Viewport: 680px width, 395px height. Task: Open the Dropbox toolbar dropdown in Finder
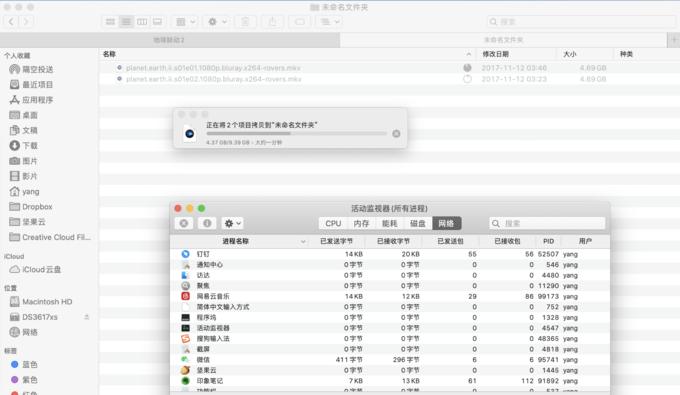pyautogui.click(x=330, y=21)
